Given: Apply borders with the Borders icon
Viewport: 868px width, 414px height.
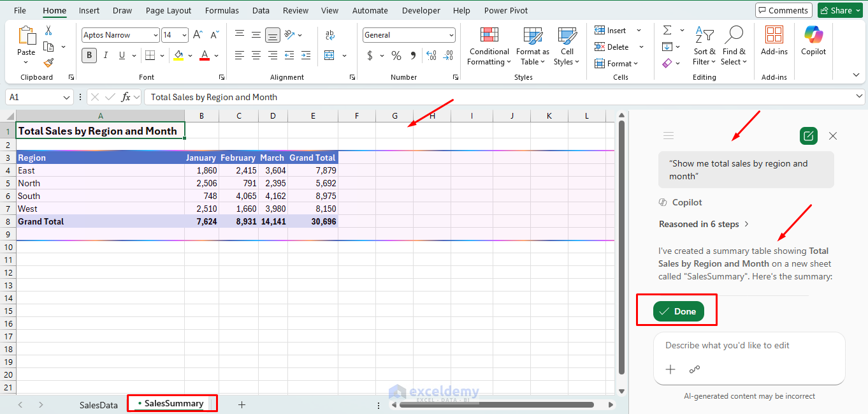Looking at the screenshot, I should [150, 55].
